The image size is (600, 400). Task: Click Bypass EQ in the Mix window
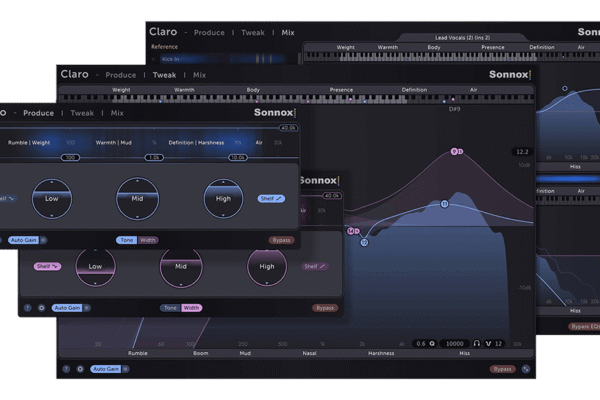(x=584, y=327)
